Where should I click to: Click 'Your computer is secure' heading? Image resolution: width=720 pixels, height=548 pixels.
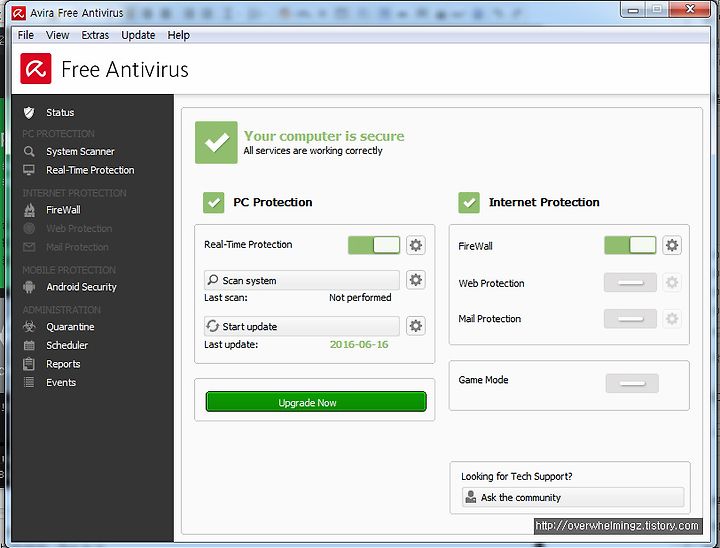[324, 136]
